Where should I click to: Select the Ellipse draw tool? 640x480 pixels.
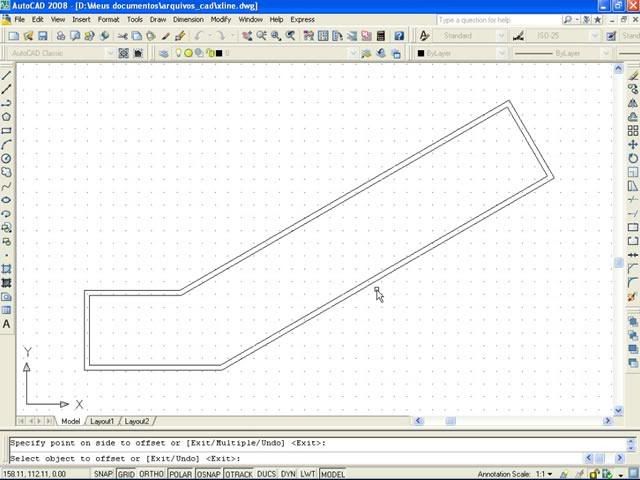[x=6, y=200]
